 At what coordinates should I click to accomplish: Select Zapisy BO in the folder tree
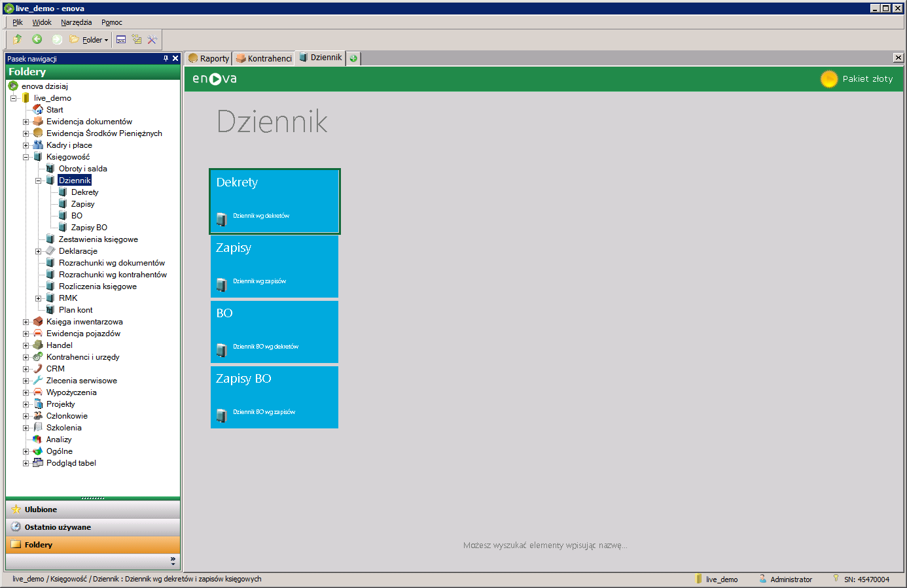pyautogui.click(x=89, y=228)
